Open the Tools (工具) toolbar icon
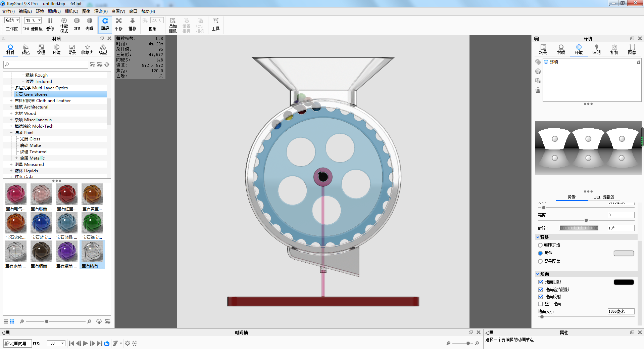Viewport: 644px width, 349px height. 215,25
